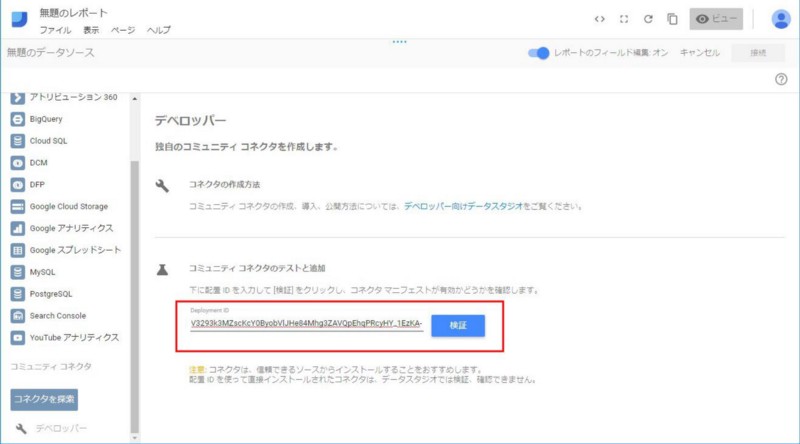
Task: Click the 無題のデータソース data source name
Action: [x=50, y=53]
